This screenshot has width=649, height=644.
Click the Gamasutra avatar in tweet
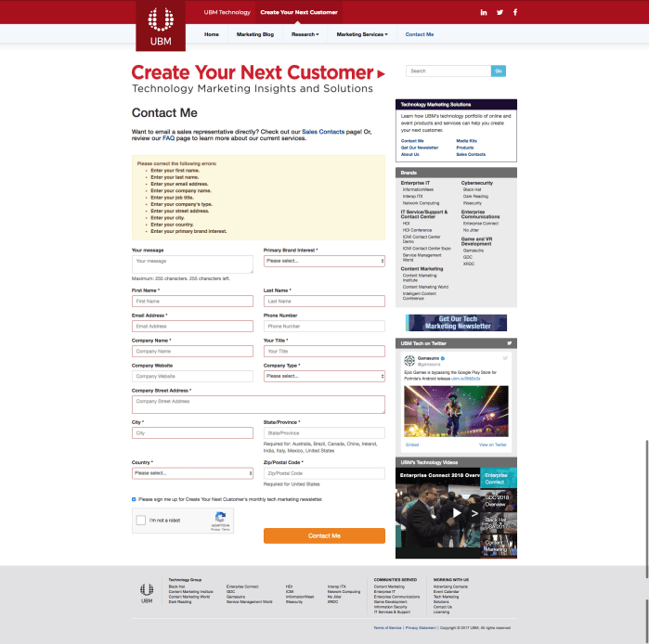click(x=408, y=359)
